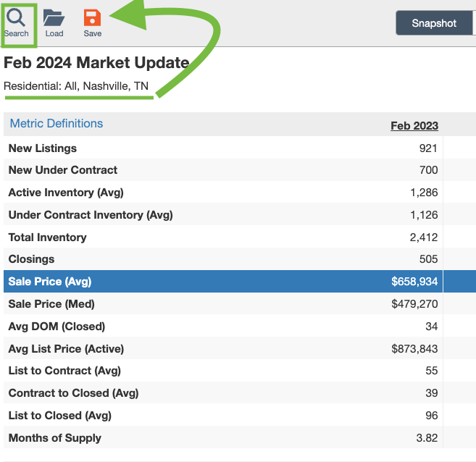This screenshot has width=476, height=462.
Task: Click the orange Save disk icon
Action: click(92, 17)
